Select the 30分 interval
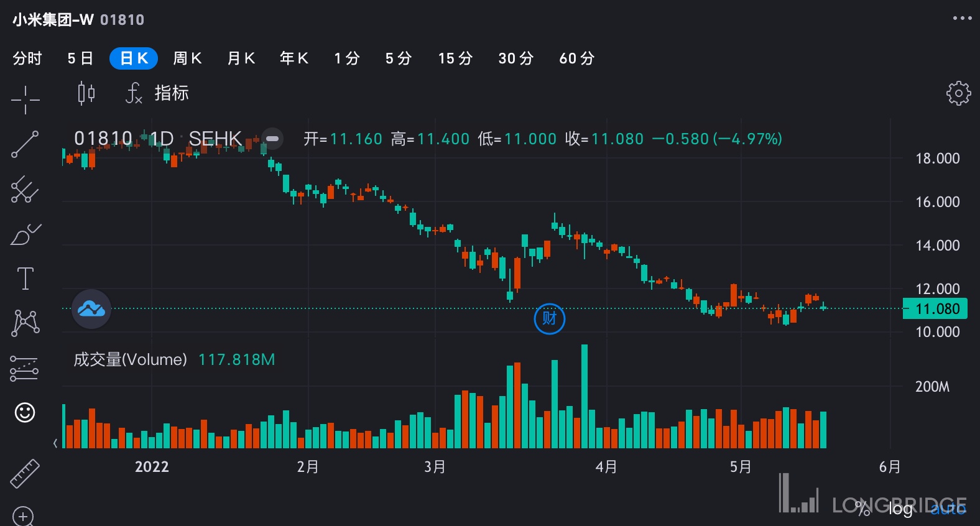This screenshot has width=980, height=526. click(x=515, y=58)
